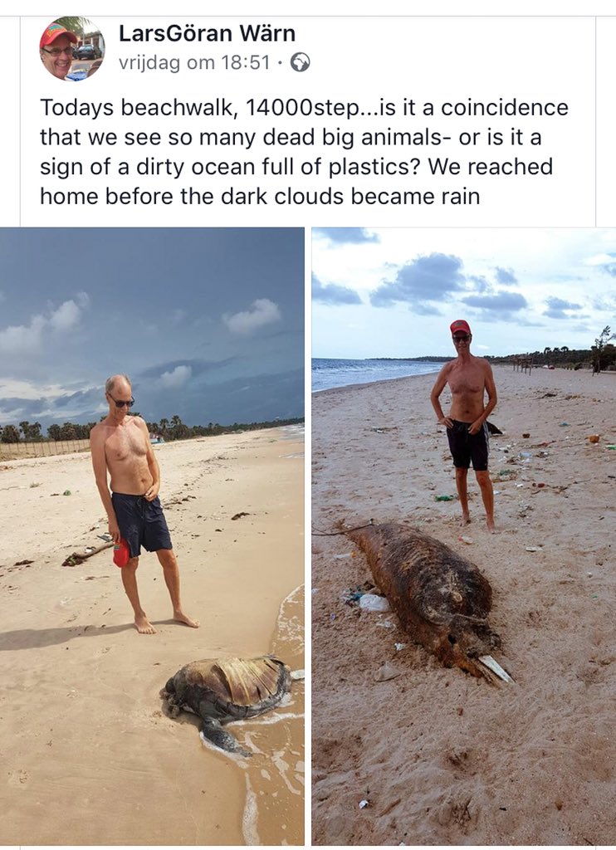Open the right photo with the dolphin carcass
Screen dimensions: 616x850
click(x=463, y=535)
